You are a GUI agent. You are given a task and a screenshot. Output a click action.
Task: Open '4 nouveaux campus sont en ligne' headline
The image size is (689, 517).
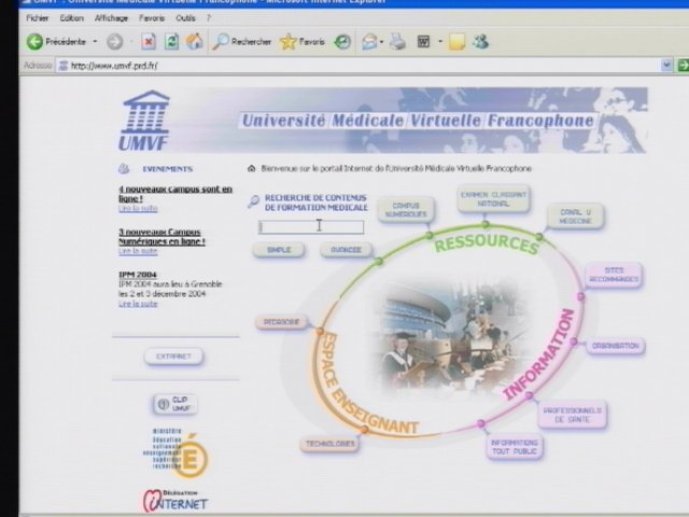[x=175, y=194]
